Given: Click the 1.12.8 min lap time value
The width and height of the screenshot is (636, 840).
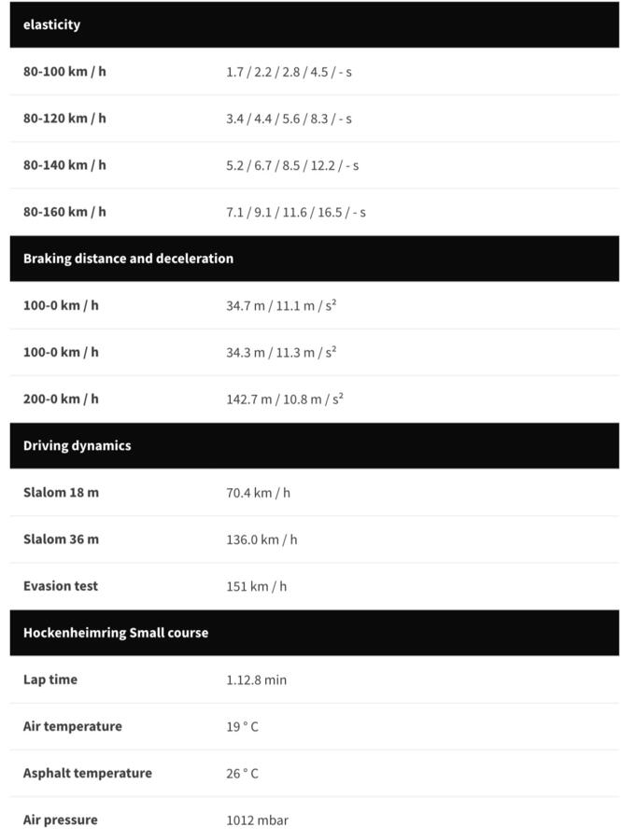Looking at the screenshot, I should point(256,679).
